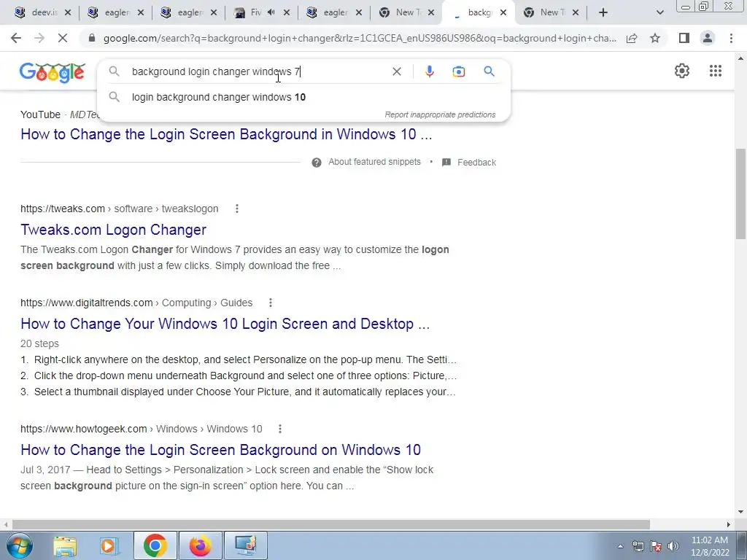Click the padlock site info icon
747x560 pixels.
[x=92, y=38]
